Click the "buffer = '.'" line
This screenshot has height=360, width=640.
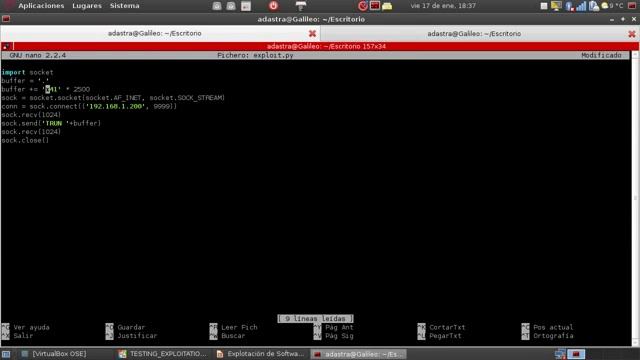pos(25,81)
